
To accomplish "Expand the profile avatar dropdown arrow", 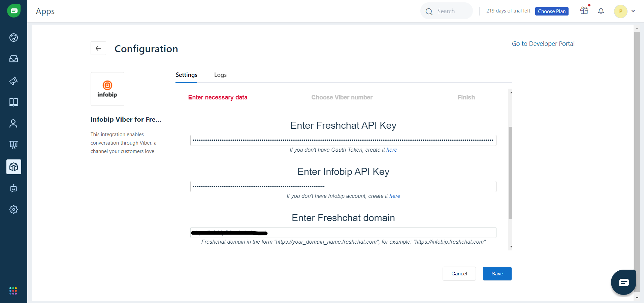I will (633, 11).
